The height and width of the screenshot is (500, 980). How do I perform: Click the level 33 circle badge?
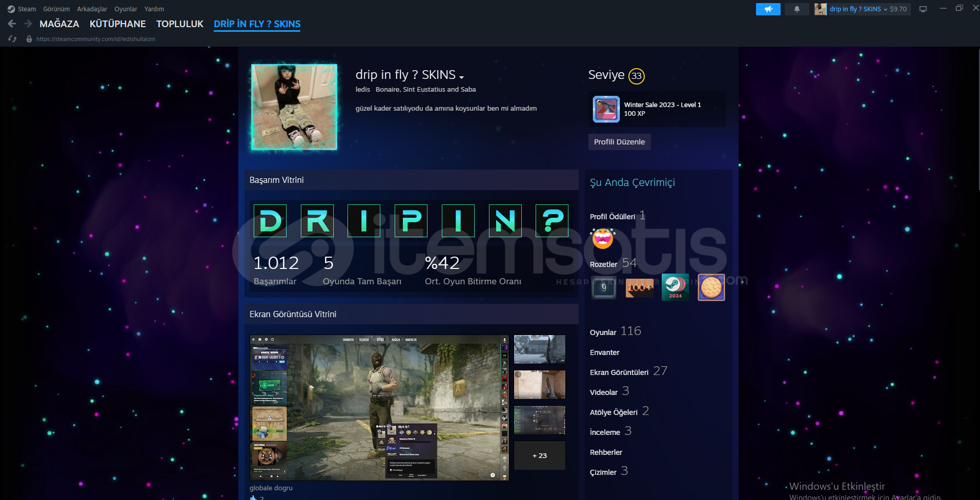click(637, 76)
